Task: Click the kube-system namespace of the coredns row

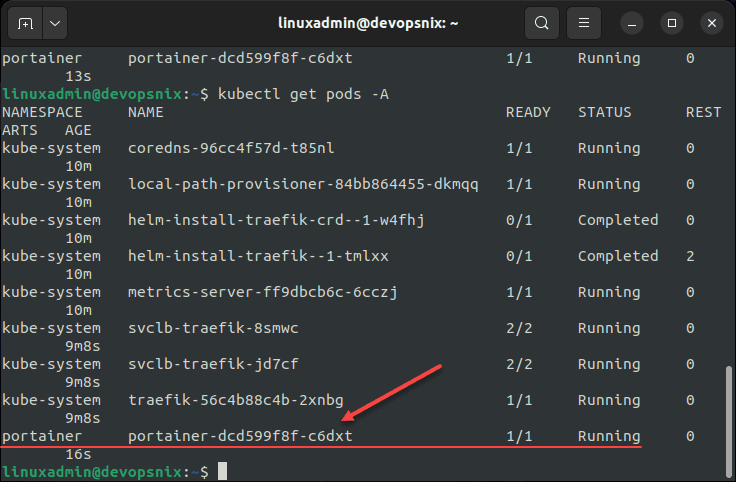Action: coord(52,148)
